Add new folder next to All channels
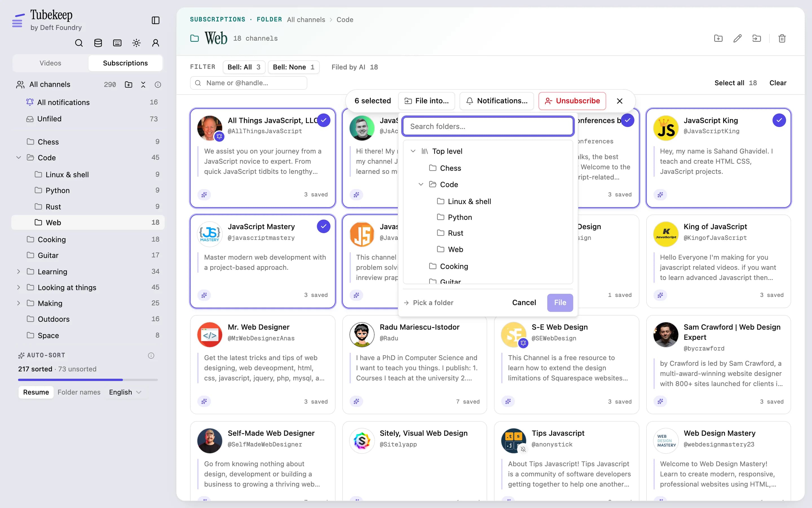Screen dimensions: 812x508 pyautogui.click(x=129, y=85)
